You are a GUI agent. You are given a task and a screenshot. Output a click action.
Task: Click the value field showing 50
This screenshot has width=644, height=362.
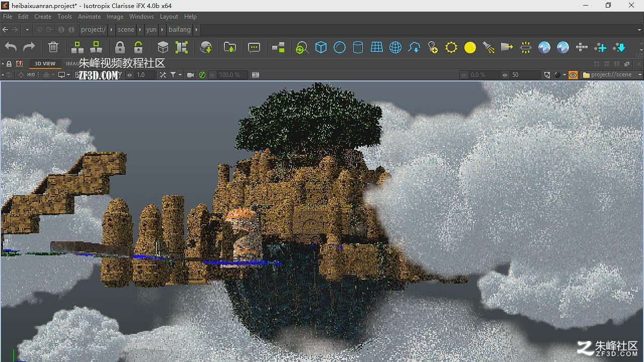point(525,75)
